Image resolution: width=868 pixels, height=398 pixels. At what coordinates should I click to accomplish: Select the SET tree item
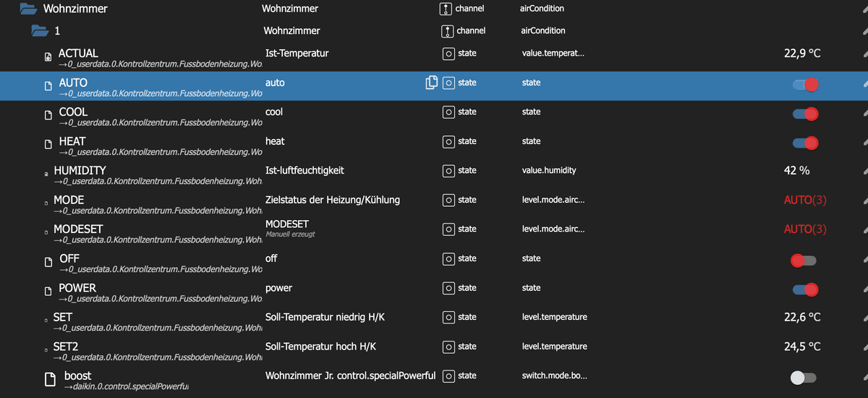pos(63,318)
